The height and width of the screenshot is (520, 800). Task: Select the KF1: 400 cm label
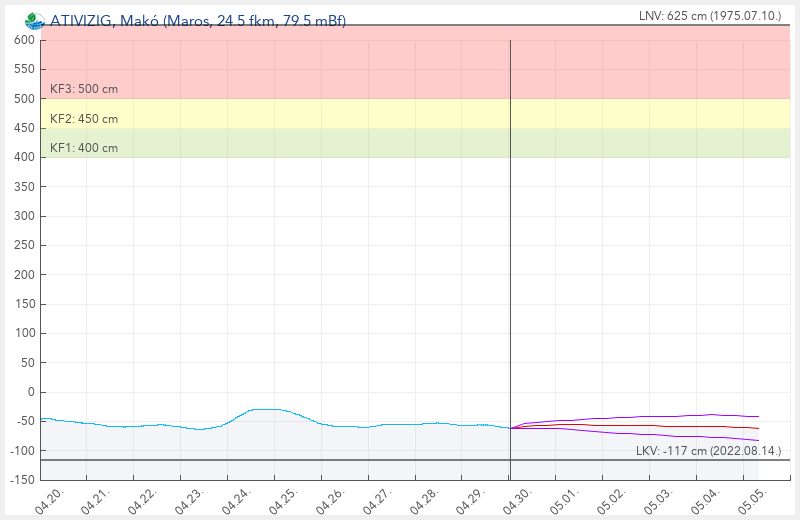pos(84,148)
